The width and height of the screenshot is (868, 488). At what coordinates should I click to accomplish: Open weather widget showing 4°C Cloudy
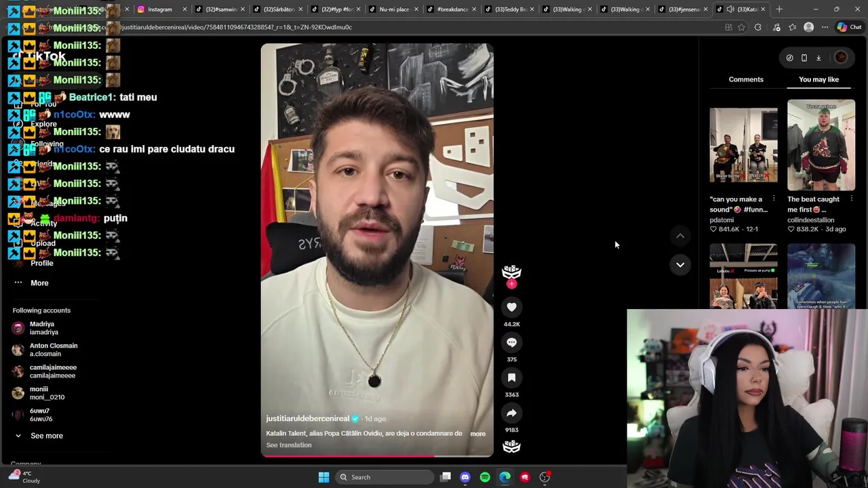click(x=24, y=477)
